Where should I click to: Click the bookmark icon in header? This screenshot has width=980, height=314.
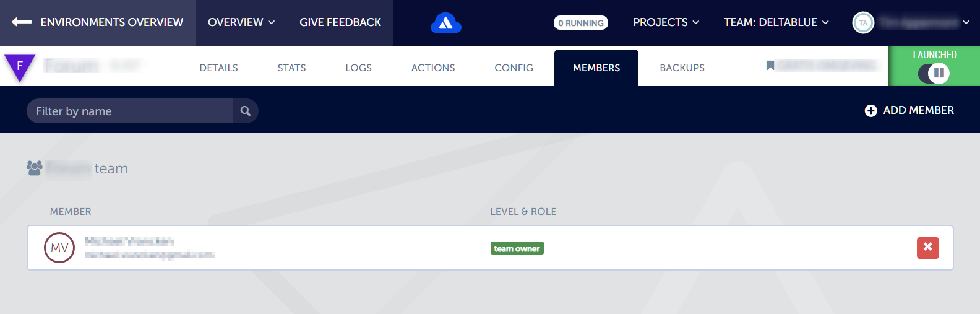coord(770,66)
